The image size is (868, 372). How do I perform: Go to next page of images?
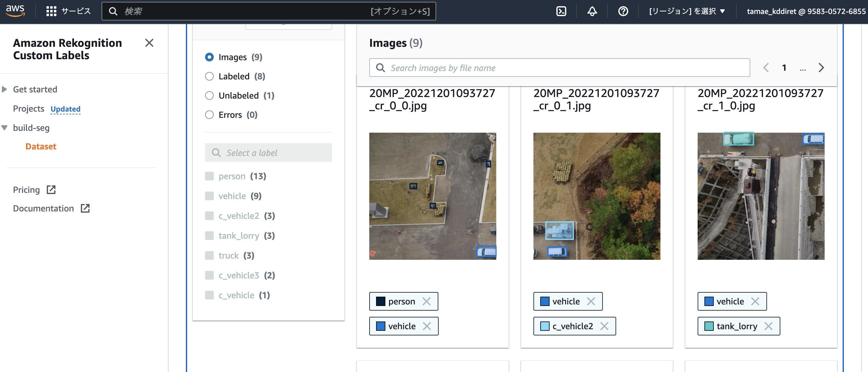821,68
